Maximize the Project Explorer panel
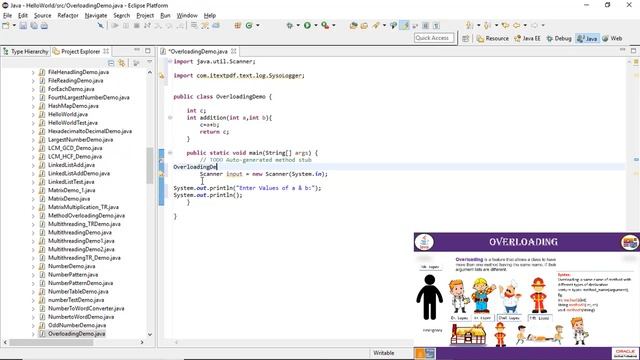The image size is (640, 360). pyautogui.click(x=148, y=51)
